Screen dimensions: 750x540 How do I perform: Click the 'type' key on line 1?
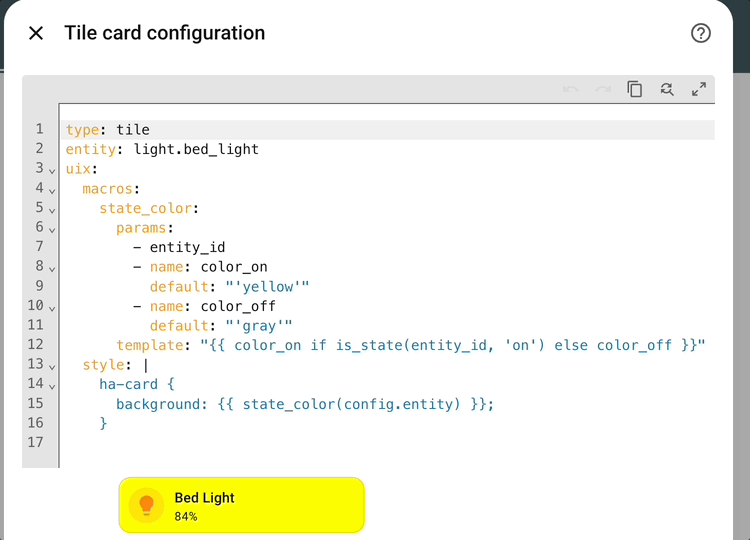click(82, 130)
